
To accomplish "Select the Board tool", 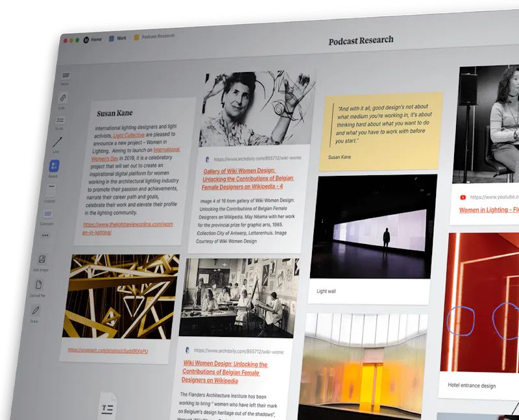I will (x=53, y=166).
